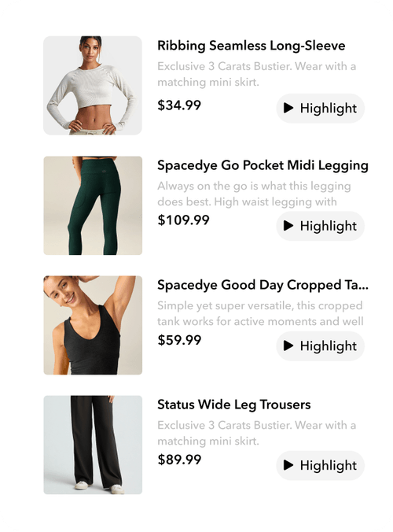Select the Ribbing Seamless Long-Sleeve title
The width and height of the screenshot is (393, 532).
tap(251, 46)
